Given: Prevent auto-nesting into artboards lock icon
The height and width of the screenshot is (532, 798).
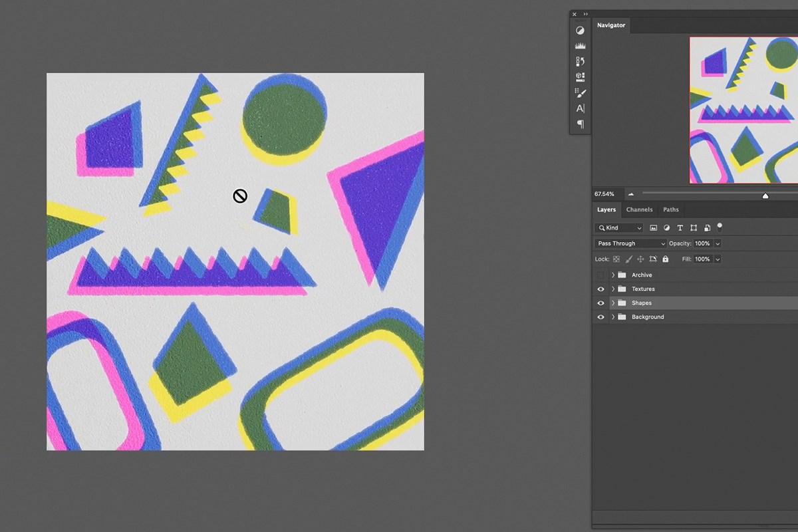Looking at the screenshot, I should click(653, 259).
